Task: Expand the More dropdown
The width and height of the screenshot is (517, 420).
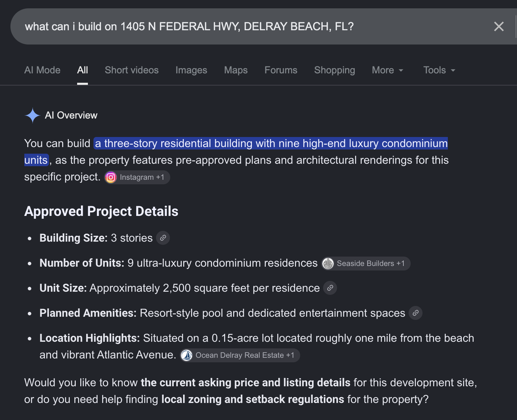Action: (x=388, y=70)
